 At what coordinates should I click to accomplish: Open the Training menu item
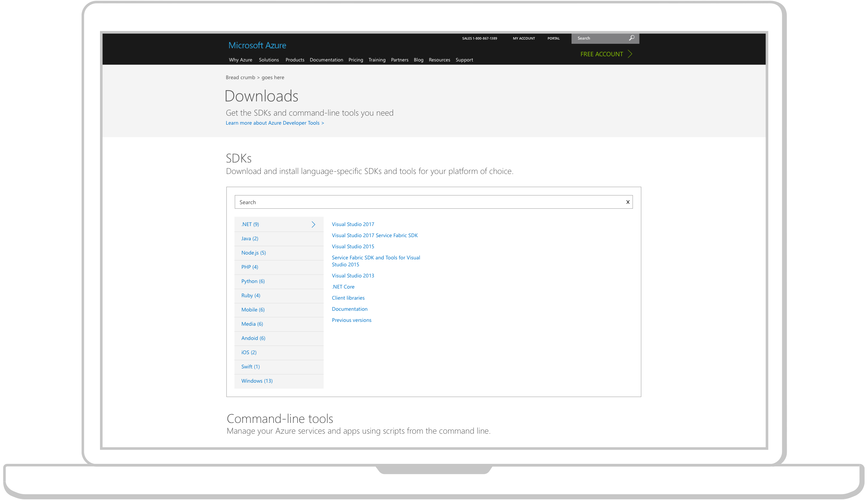pyautogui.click(x=377, y=60)
